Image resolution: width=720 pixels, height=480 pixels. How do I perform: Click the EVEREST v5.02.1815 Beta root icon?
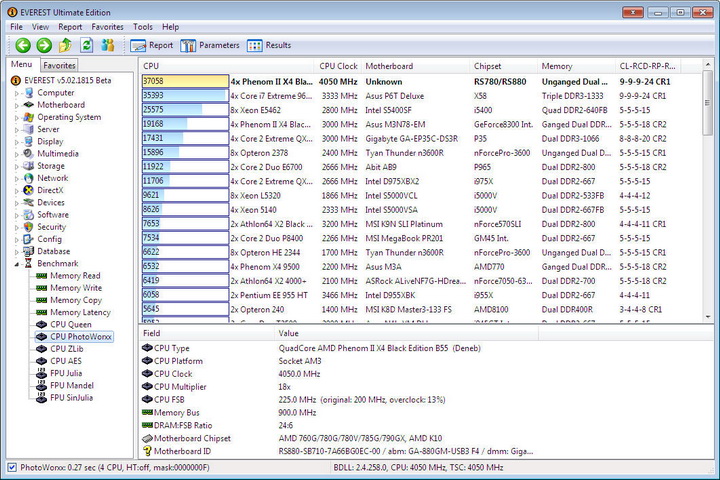click(x=16, y=80)
